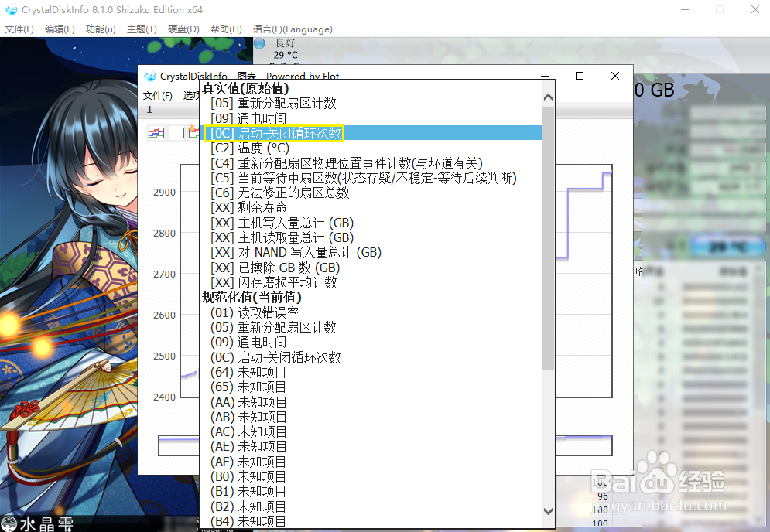Viewport: 770px width, 532px height.
Task: Open 帮助(H) menu
Action: (226, 29)
